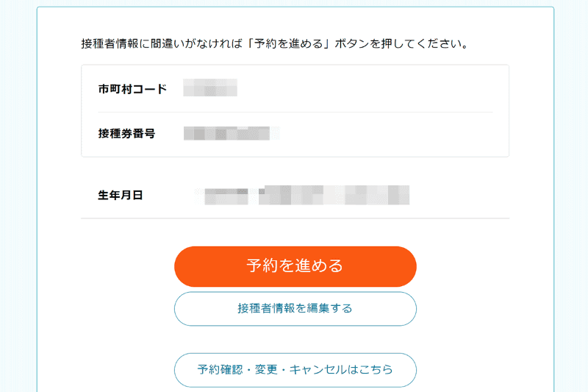The height and width of the screenshot is (392, 588).
Task: Select the blurred 市町村コード value
Action: tap(209, 89)
